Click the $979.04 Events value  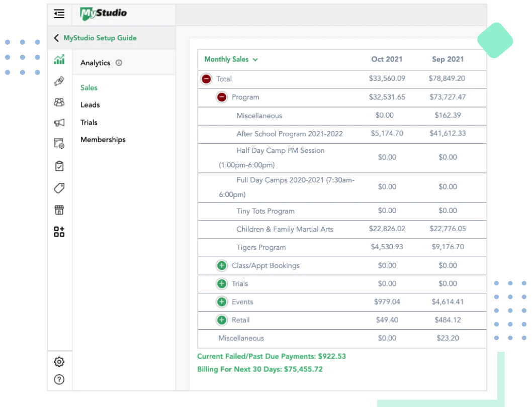point(387,302)
